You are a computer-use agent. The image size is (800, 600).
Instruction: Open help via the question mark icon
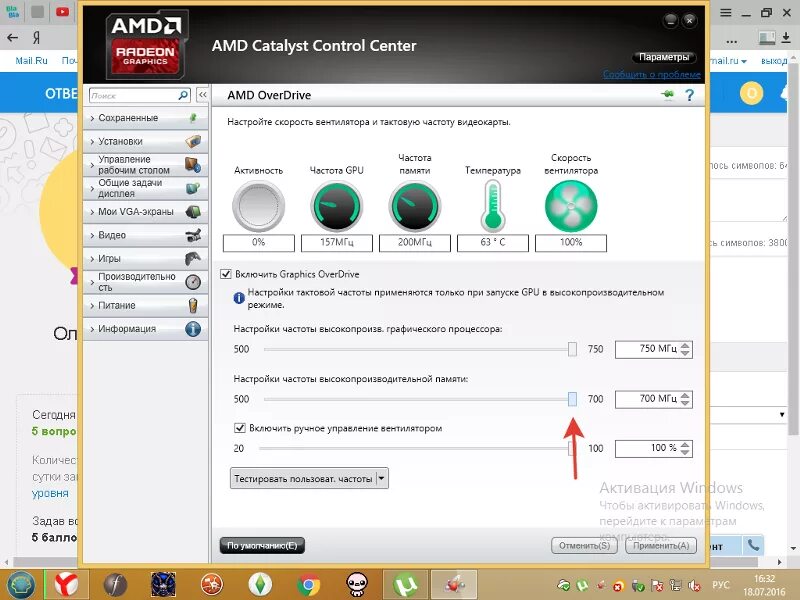[689, 95]
